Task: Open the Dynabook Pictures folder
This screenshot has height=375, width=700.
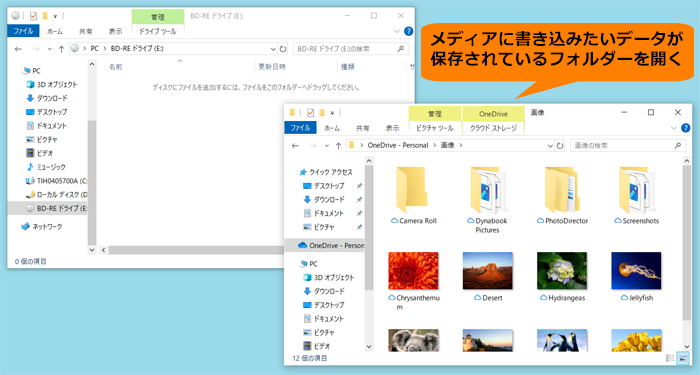Action: coord(487,200)
